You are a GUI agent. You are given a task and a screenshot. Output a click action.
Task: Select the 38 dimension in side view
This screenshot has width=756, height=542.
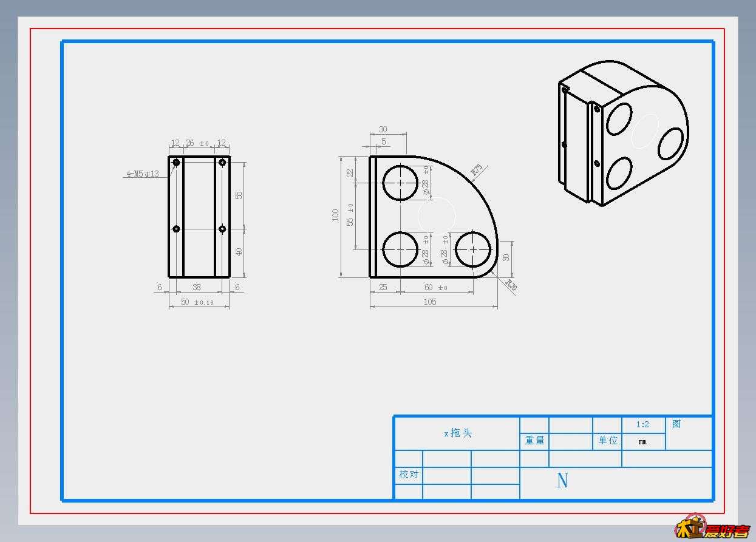point(197,287)
